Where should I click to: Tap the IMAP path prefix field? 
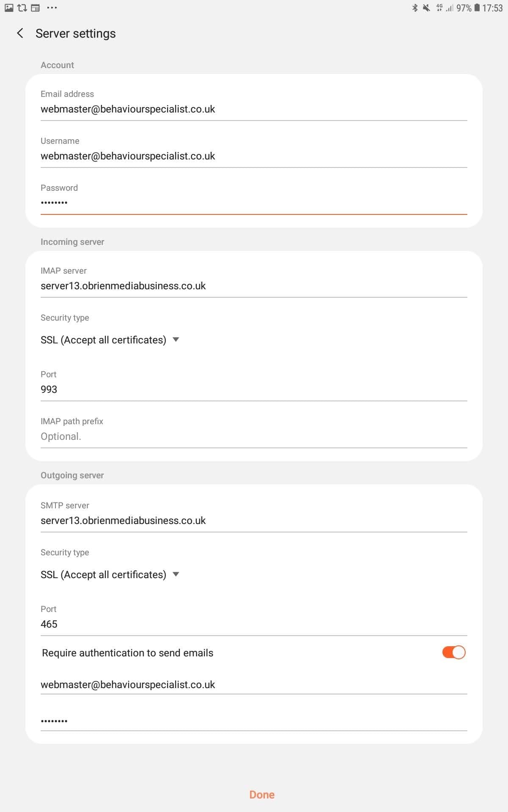pyautogui.click(x=254, y=436)
